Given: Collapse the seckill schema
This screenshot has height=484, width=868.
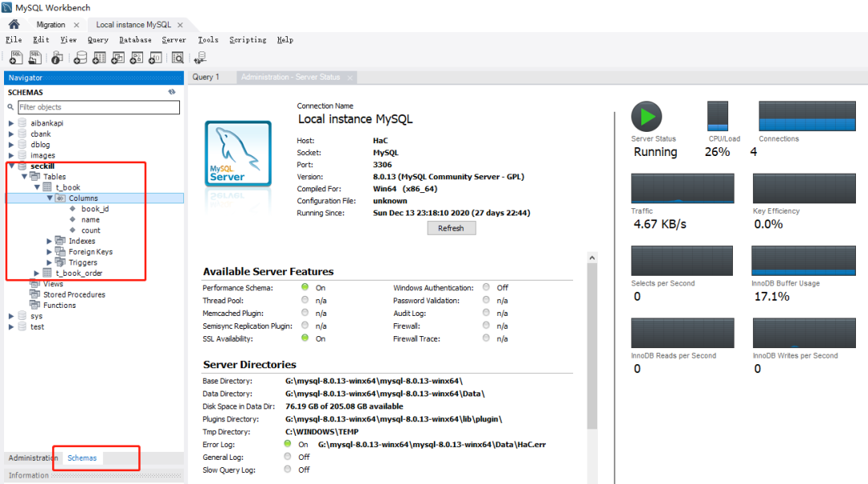Looking at the screenshot, I should point(11,166).
